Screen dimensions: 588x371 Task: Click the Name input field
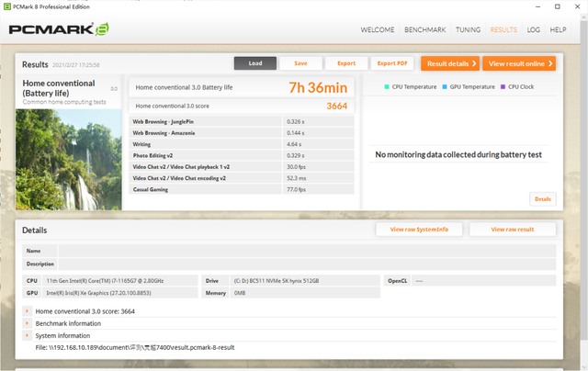coord(307,251)
